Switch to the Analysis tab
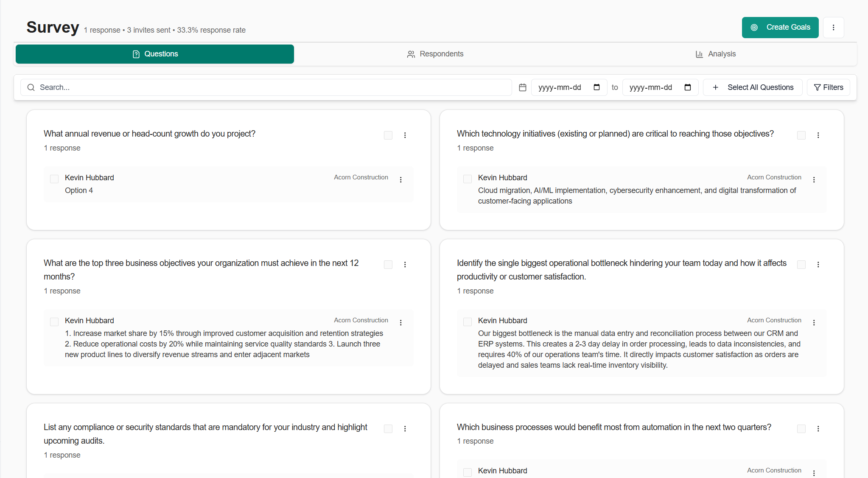The image size is (868, 478). [x=715, y=54]
